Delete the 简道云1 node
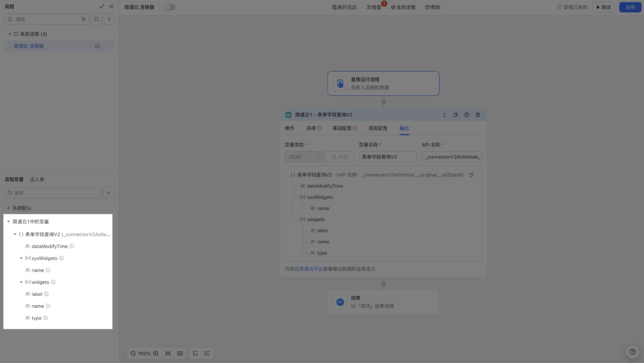 coord(478,115)
